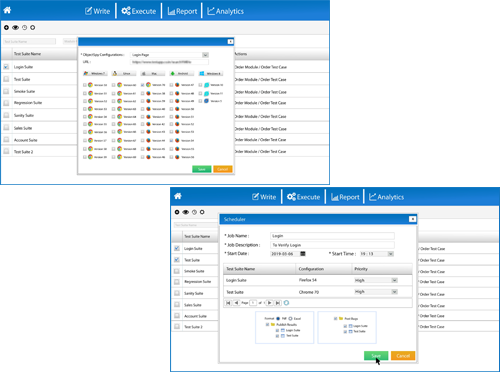Screen dimensions: 500x377
Task: Uncheck the Publish Results checkbox
Action: coord(267,324)
